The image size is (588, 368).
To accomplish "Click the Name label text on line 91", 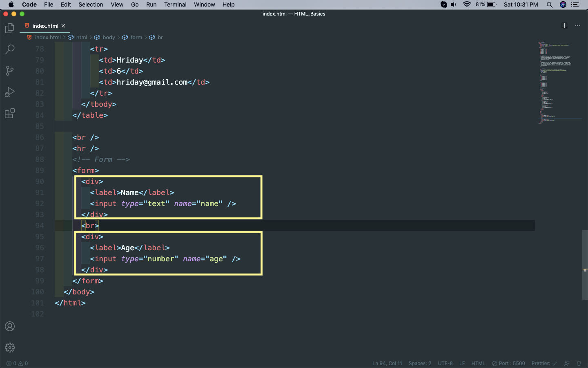I will (x=129, y=193).
